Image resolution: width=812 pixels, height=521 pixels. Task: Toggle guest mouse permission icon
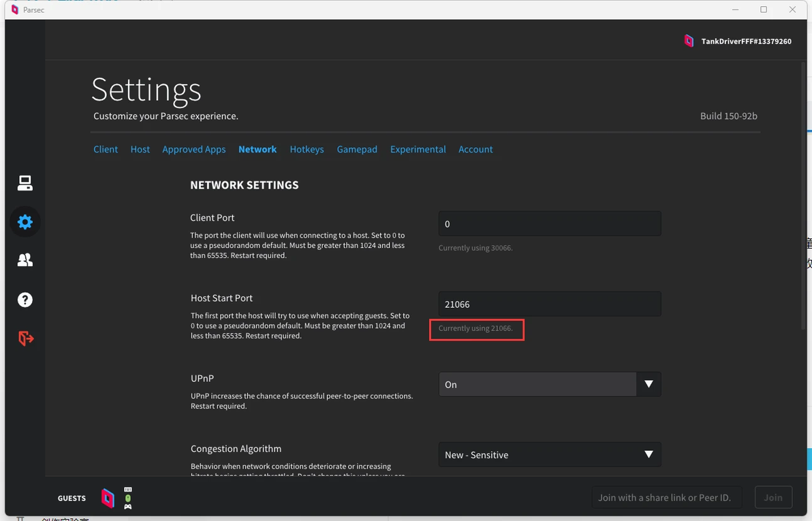(x=128, y=498)
